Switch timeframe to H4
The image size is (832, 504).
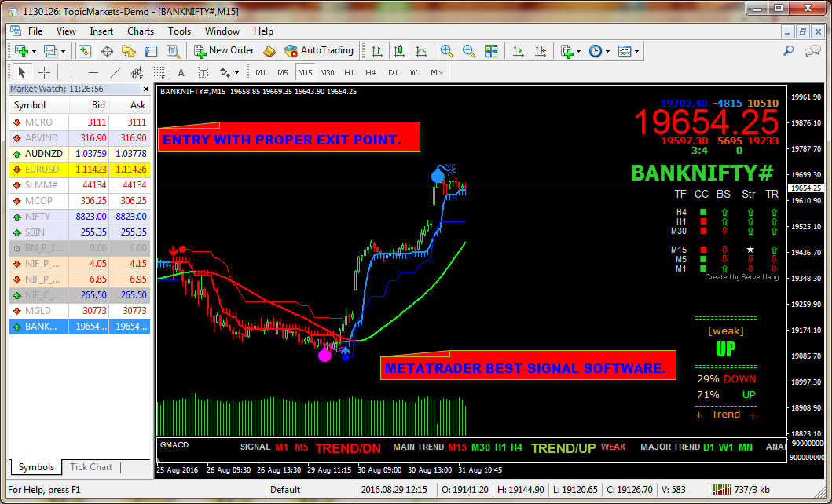pos(370,72)
